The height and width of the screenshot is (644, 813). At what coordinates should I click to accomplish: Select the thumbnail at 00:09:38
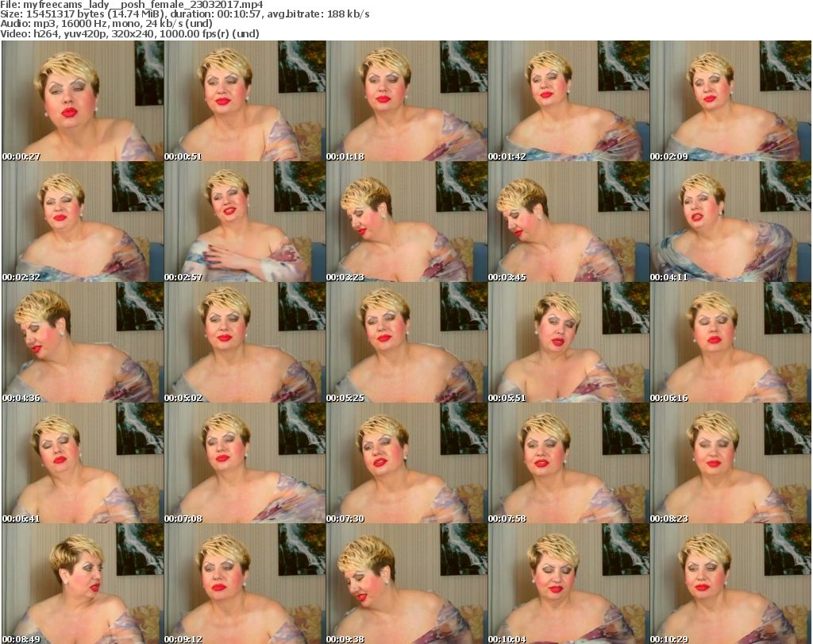point(406,584)
